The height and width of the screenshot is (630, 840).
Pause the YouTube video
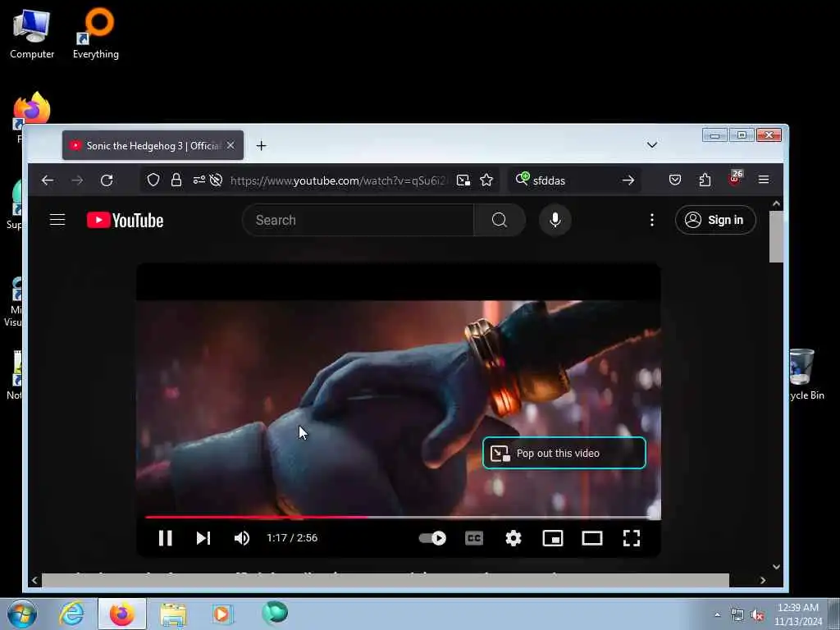point(166,538)
